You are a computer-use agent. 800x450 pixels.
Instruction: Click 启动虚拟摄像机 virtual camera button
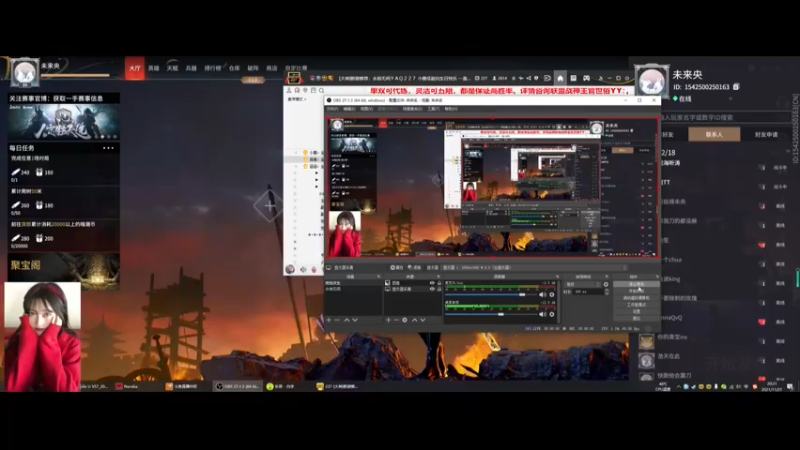[636, 297]
